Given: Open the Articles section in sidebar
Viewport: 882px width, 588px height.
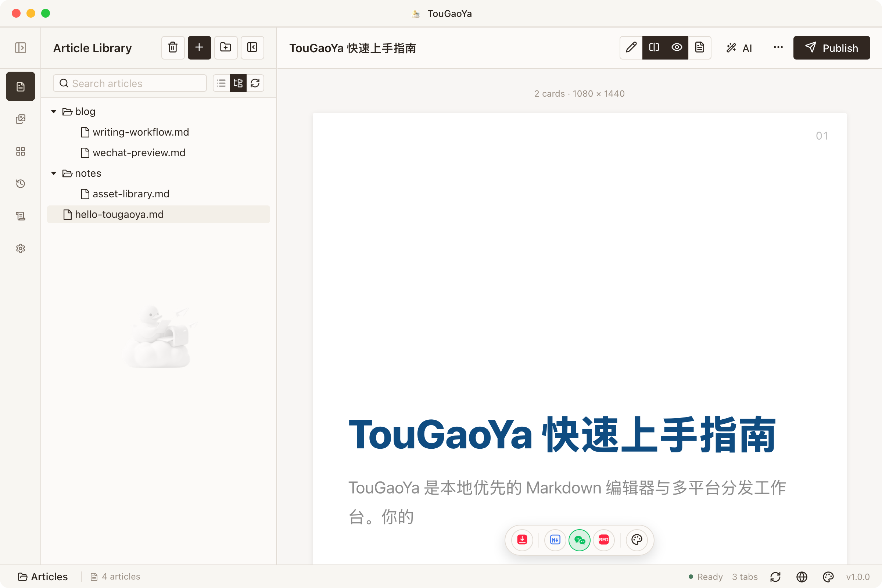Looking at the screenshot, I should point(20,87).
